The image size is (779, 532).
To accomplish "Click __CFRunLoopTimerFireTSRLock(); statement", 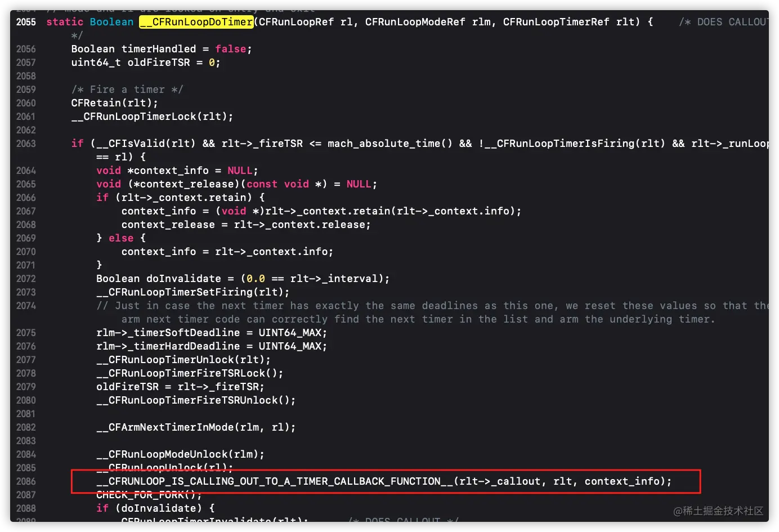I will coord(190,373).
